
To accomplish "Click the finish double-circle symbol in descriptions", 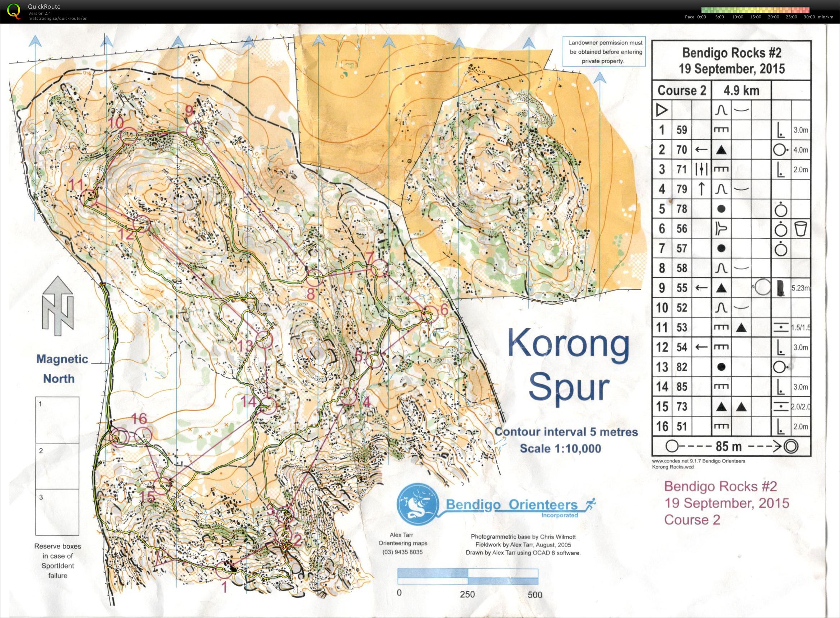I will 792,446.
